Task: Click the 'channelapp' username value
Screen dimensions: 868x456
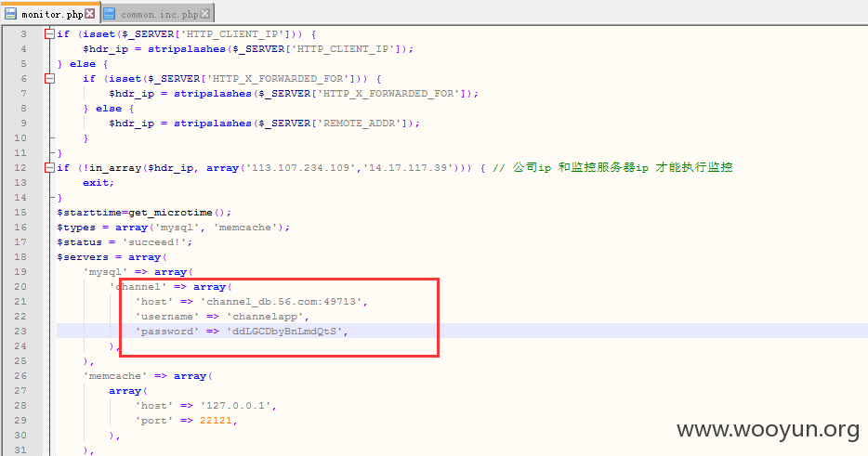Action: 265,317
